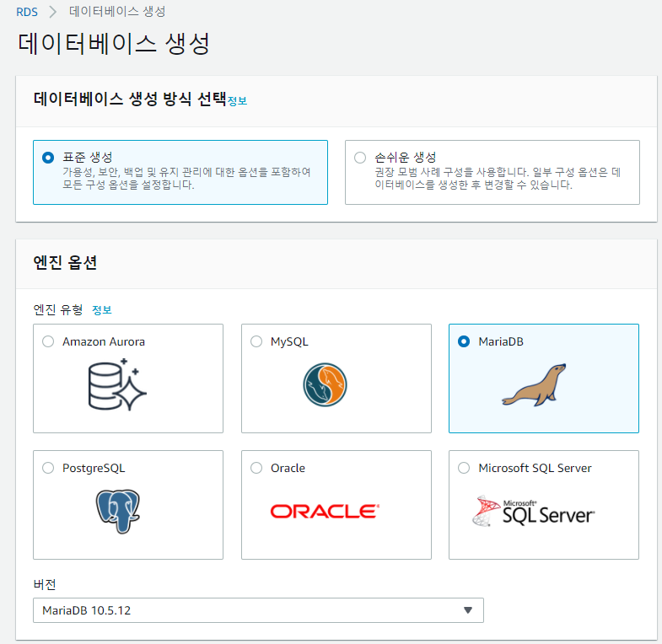Open 정보 link beside 데이터베이스 생성 방식 선택
662x644 pixels.
(237, 101)
